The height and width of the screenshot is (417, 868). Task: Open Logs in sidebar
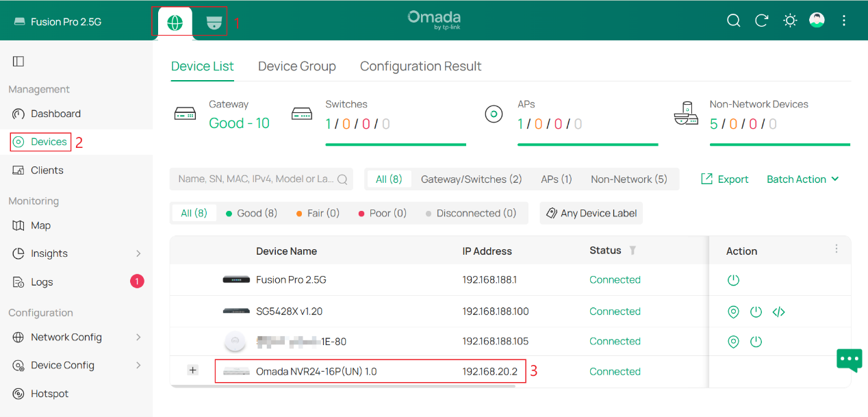point(41,282)
